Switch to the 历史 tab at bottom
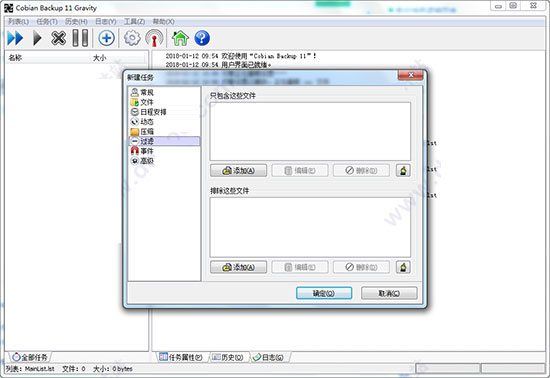 coord(228,357)
